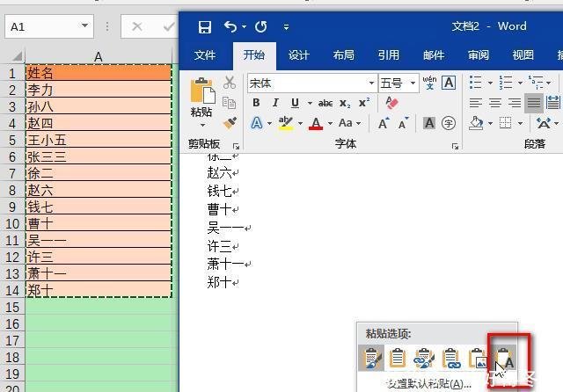Toggle Italic formatting
Screen dimensions: 563x392
pos(275,103)
